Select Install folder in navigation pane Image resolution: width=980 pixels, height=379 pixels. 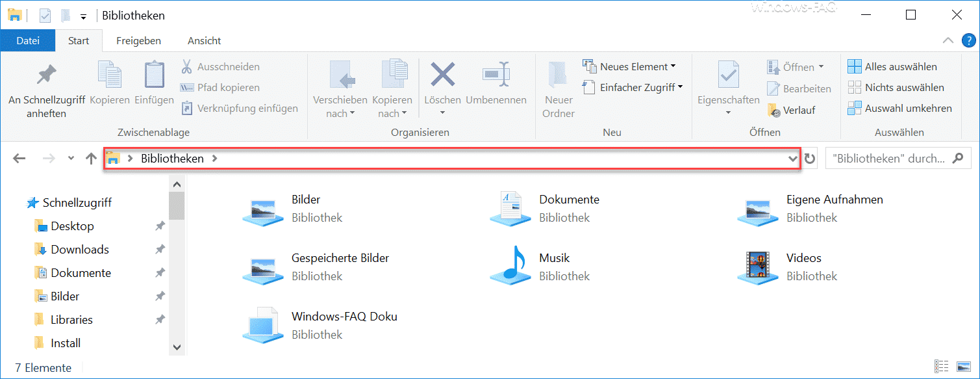57,343
